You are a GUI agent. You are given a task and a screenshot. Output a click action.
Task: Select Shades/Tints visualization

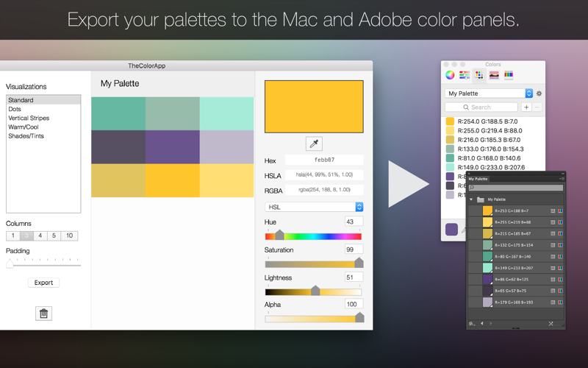click(x=43, y=136)
